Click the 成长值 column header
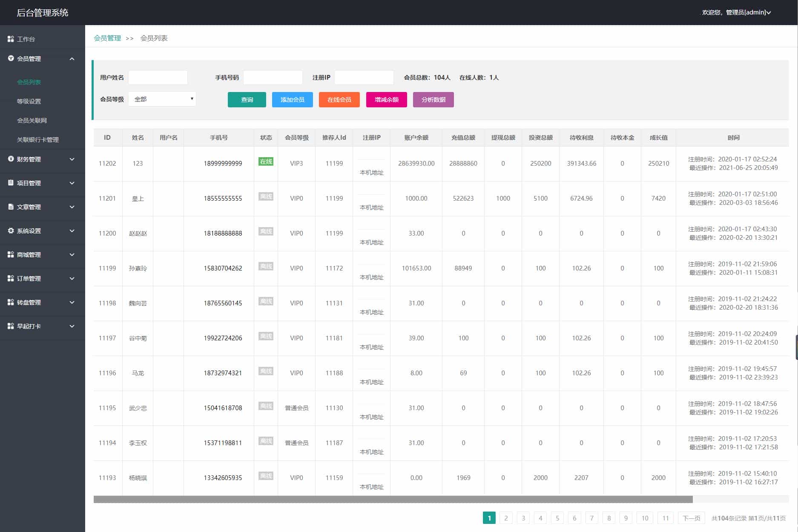798x532 pixels. coord(658,138)
